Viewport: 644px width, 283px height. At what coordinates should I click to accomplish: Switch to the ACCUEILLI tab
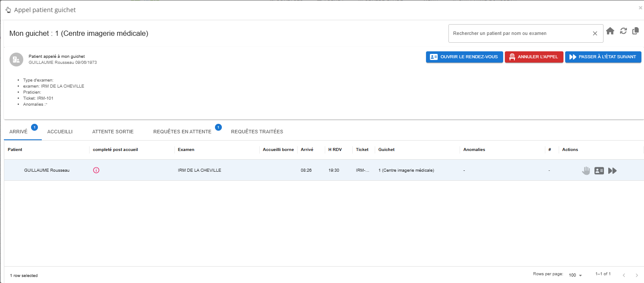[60, 132]
